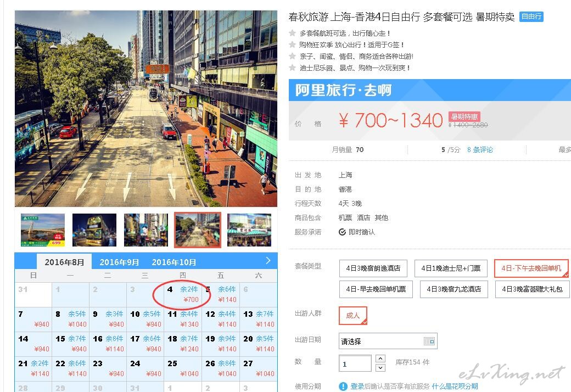
Task: Pick August 12 with 余4件
Action: (220, 319)
